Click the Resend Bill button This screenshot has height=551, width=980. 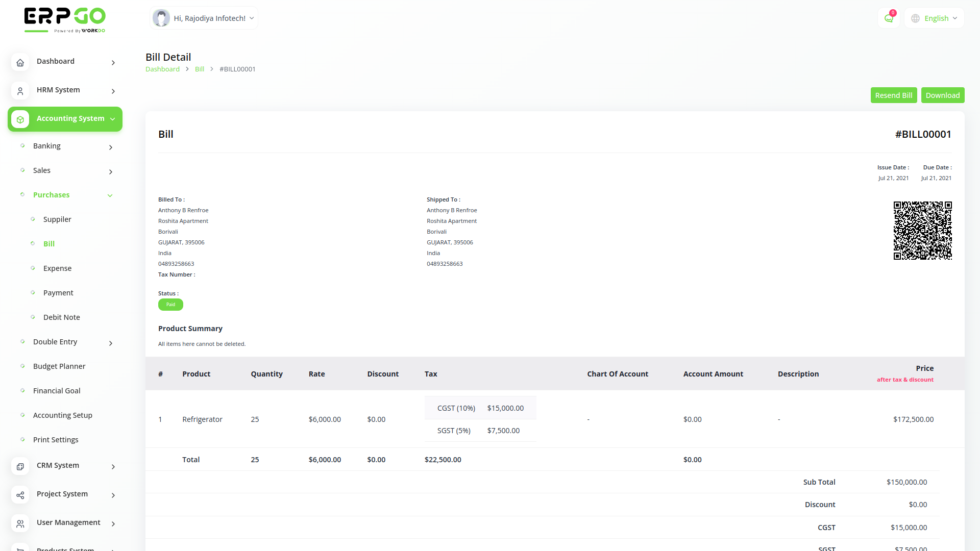(894, 95)
